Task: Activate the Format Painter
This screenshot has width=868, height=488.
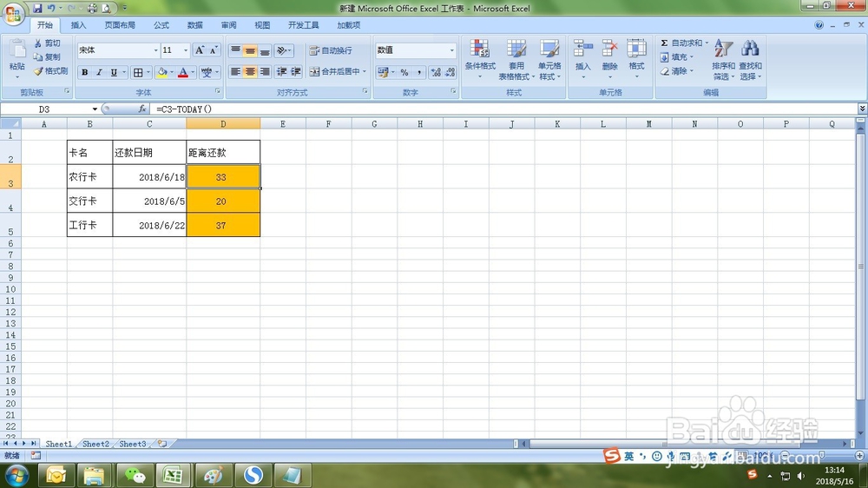Action: pos(50,71)
